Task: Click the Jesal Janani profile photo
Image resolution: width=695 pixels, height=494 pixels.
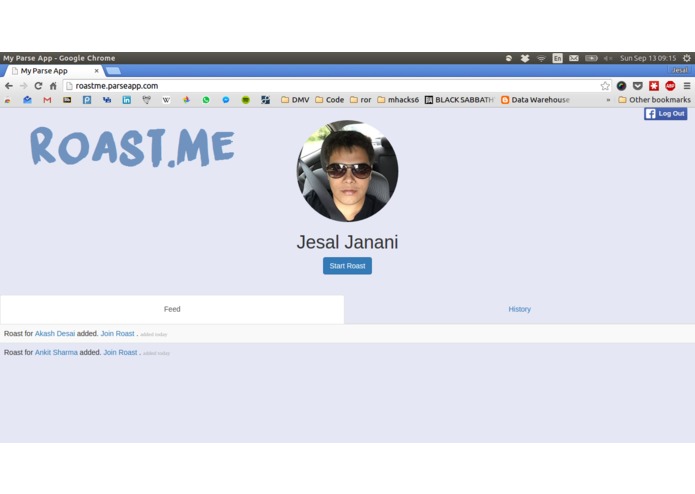Action: tap(348, 171)
